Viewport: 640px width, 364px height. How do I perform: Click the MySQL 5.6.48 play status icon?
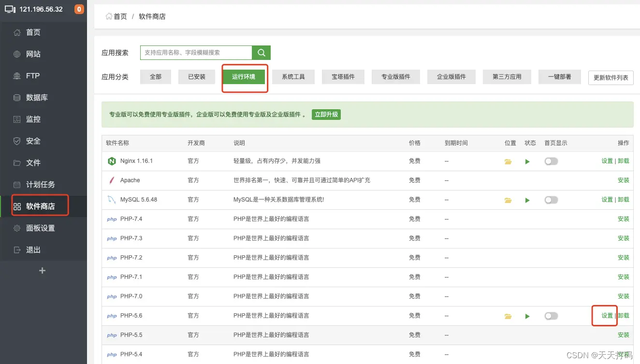point(527,200)
